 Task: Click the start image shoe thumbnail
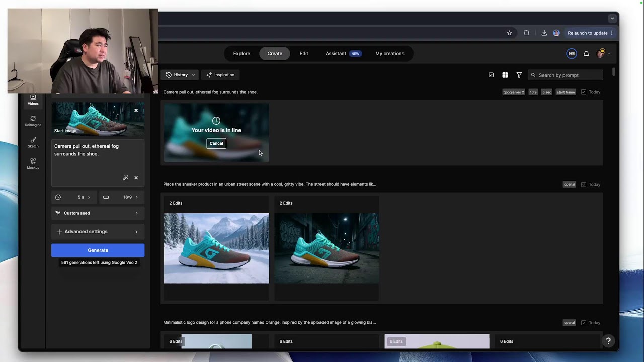click(x=98, y=120)
